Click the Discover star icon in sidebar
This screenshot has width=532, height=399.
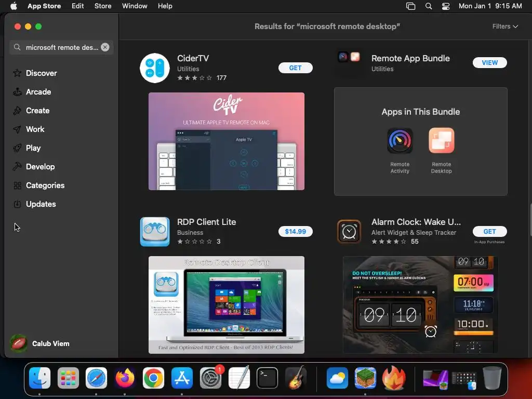pyautogui.click(x=17, y=73)
